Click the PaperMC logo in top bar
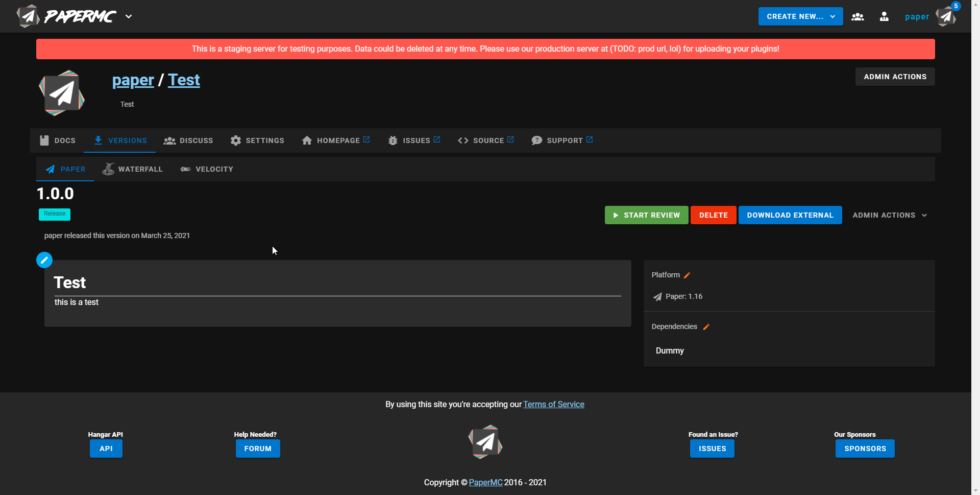 [x=66, y=16]
